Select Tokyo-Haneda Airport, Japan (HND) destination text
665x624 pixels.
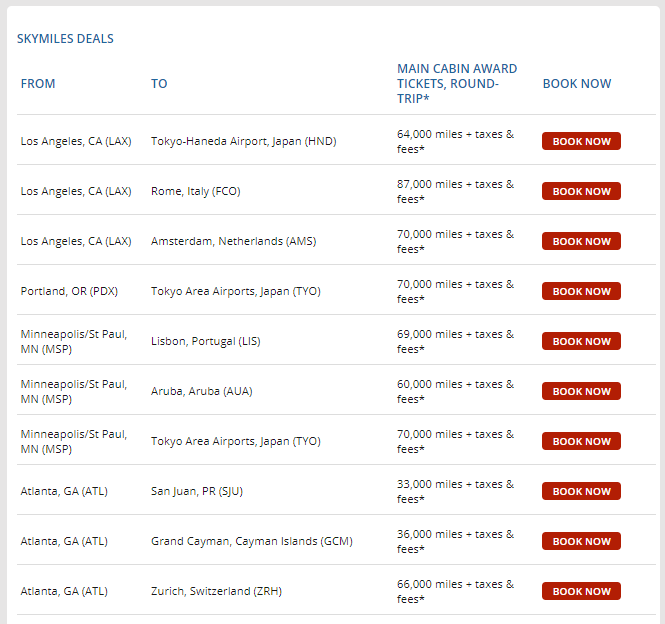[243, 141]
